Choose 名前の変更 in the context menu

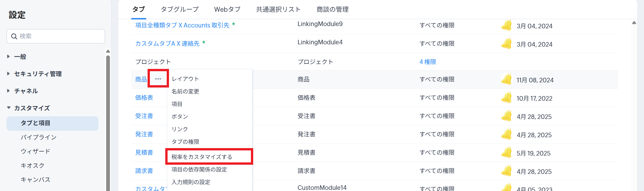point(185,91)
